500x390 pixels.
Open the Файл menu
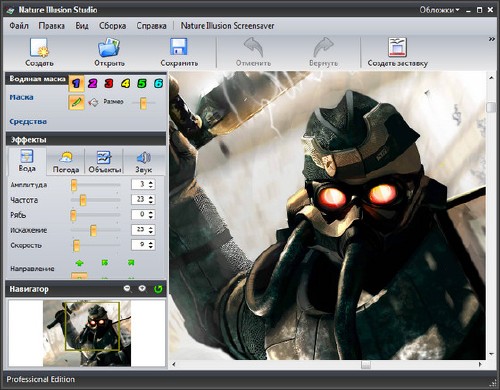pyautogui.click(x=19, y=26)
